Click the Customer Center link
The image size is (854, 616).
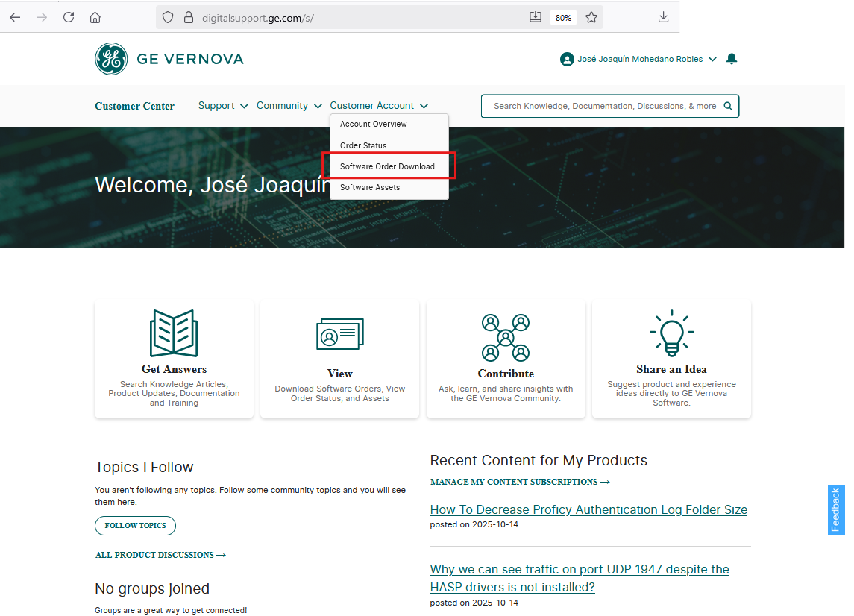134,106
